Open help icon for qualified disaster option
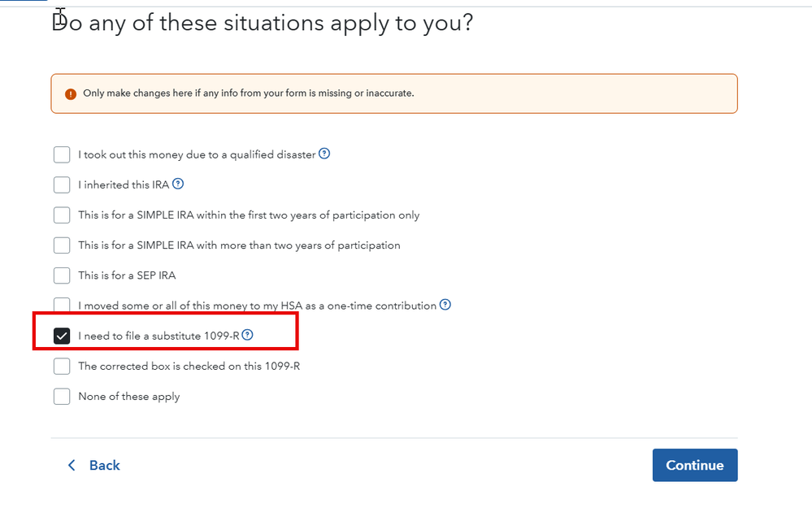 [324, 154]
